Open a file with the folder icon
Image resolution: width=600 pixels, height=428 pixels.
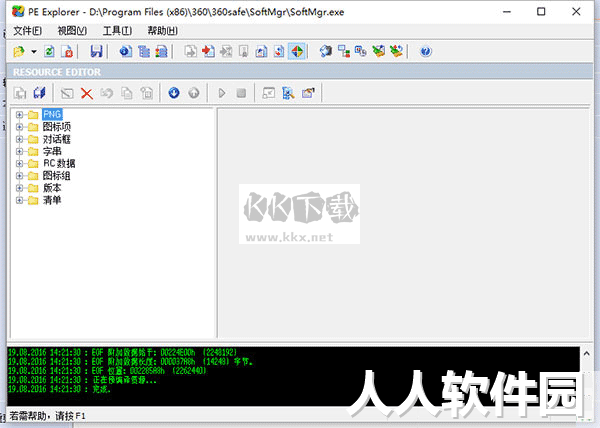(18, 51)
